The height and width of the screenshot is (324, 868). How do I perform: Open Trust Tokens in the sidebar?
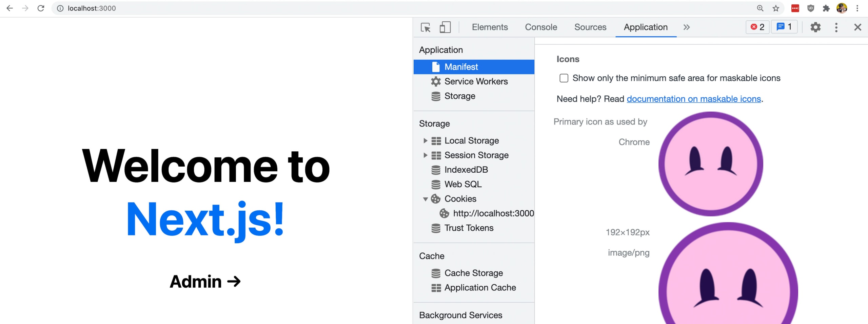(469, 228)
